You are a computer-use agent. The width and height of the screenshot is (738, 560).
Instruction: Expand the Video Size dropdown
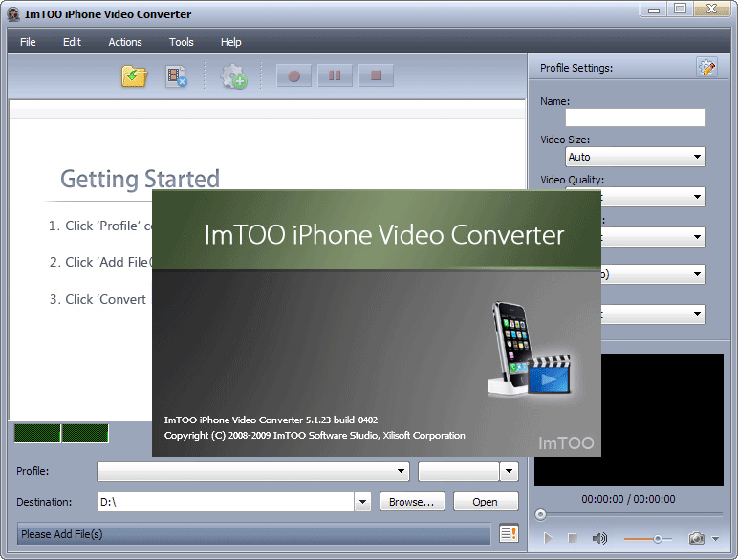[x=697, y=157]
